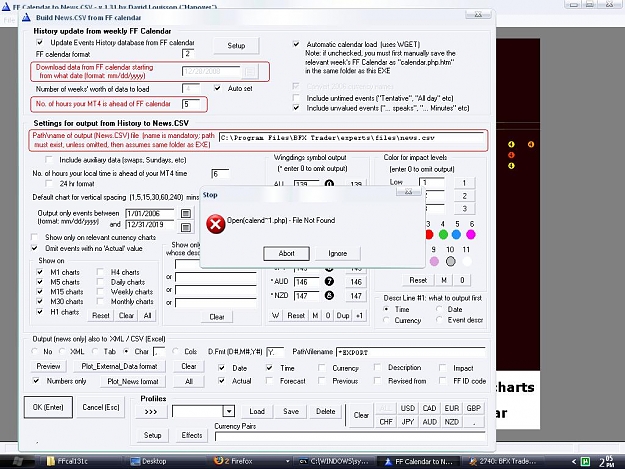The width and height of the screenshot is (625, 469).
Task: Click red impact marker in background chart window
Action: [x=511, y=155]
